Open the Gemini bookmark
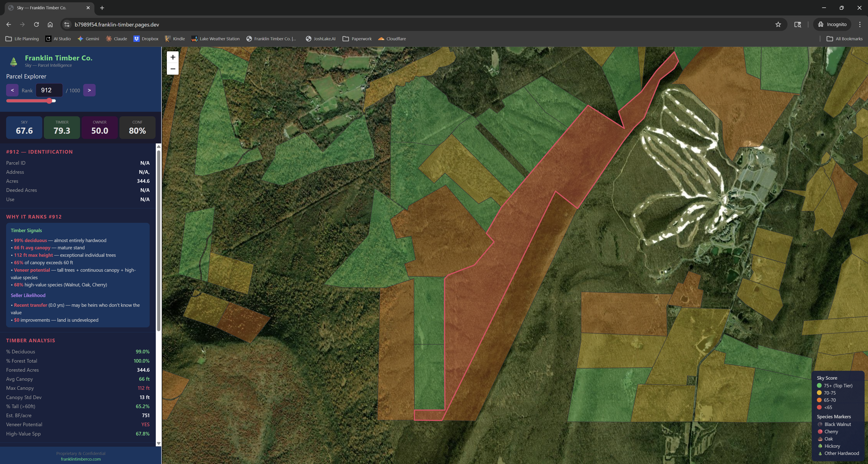The width and height of the screenshot is (868, 464). pos(88,39)
